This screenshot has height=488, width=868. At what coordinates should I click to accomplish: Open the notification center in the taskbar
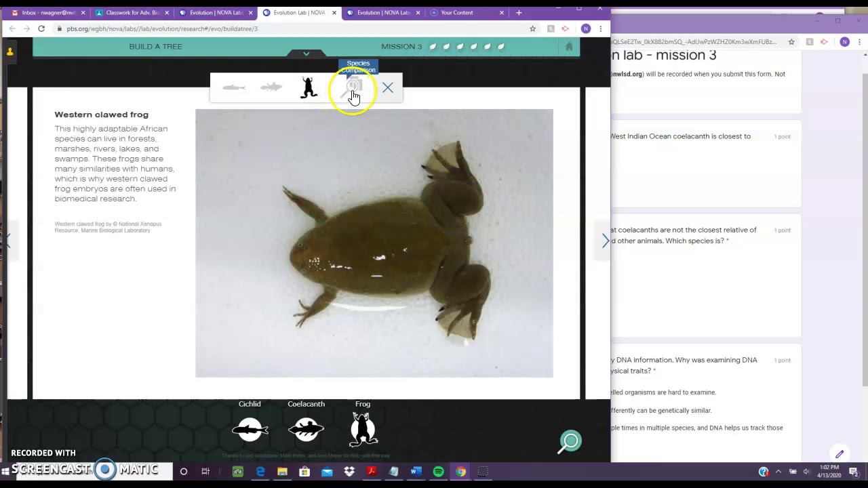(x=854, y=472)
